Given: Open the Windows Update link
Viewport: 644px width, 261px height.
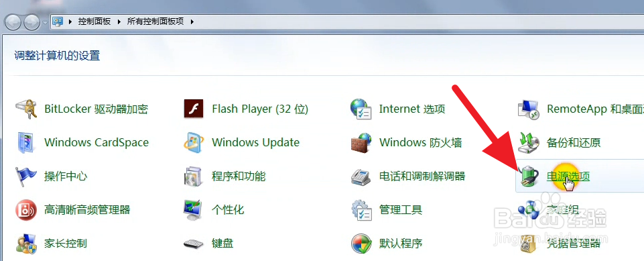Looking at the screenshot, I should click(255, 143).
